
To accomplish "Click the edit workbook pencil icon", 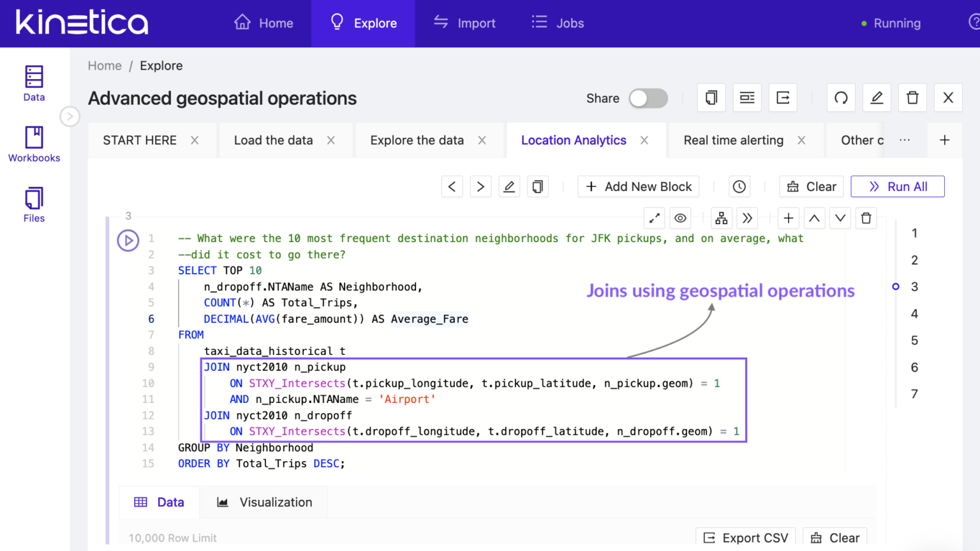I will click(x=877, y=97).
